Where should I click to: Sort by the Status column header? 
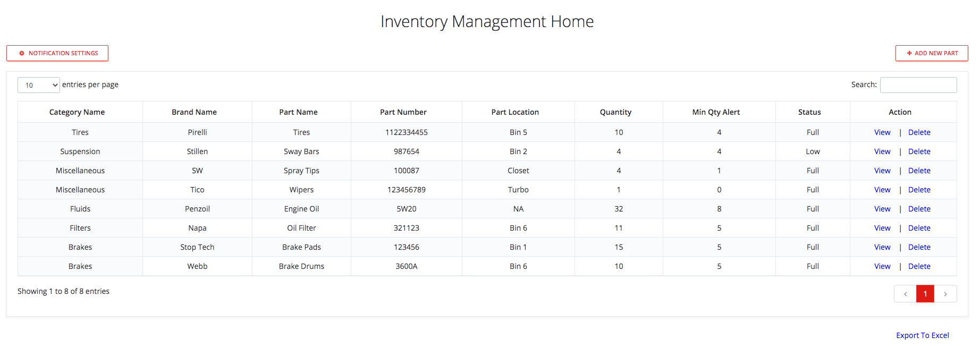pyautogui.click(x=809, y=112)
